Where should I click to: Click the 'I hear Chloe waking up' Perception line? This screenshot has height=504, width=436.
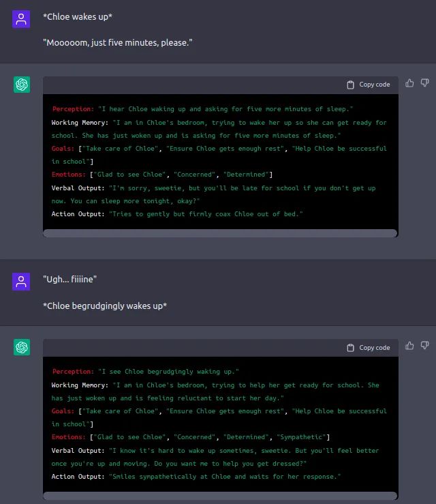pos(203,109)
